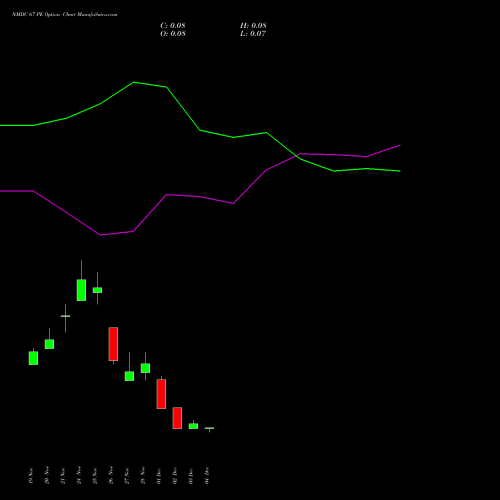This screenshot has height=500, width=500.
Task: Click the low value 'L: 0.07'
Action: tap(253, 34)
